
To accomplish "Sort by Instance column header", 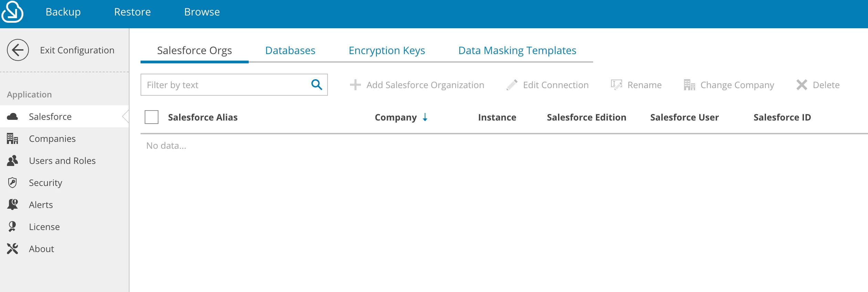I will pos(497,117).
